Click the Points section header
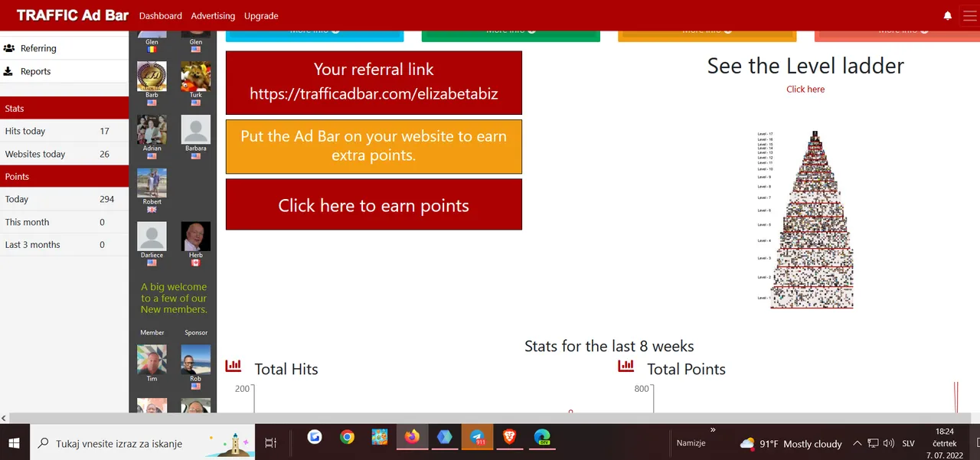This screenshot has height=460, width=980. click(64, 176)
